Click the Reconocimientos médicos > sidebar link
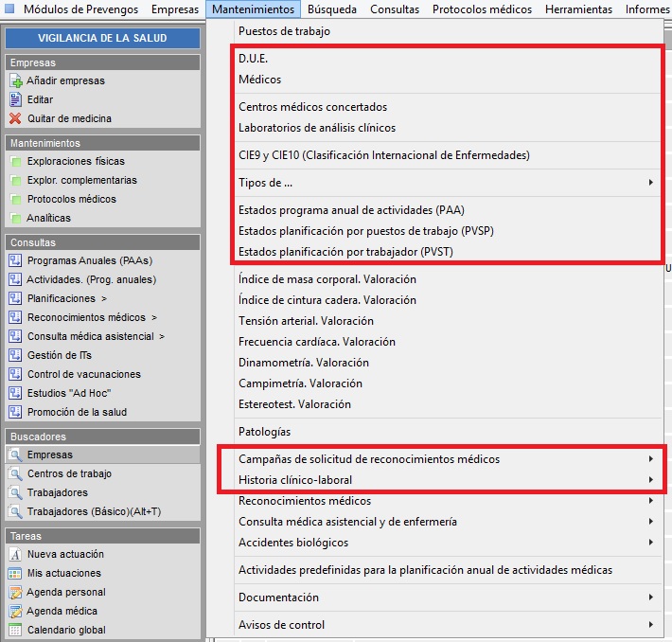This screenshot has height=642, width=672. pyautogui.click(x=92, y=318)
